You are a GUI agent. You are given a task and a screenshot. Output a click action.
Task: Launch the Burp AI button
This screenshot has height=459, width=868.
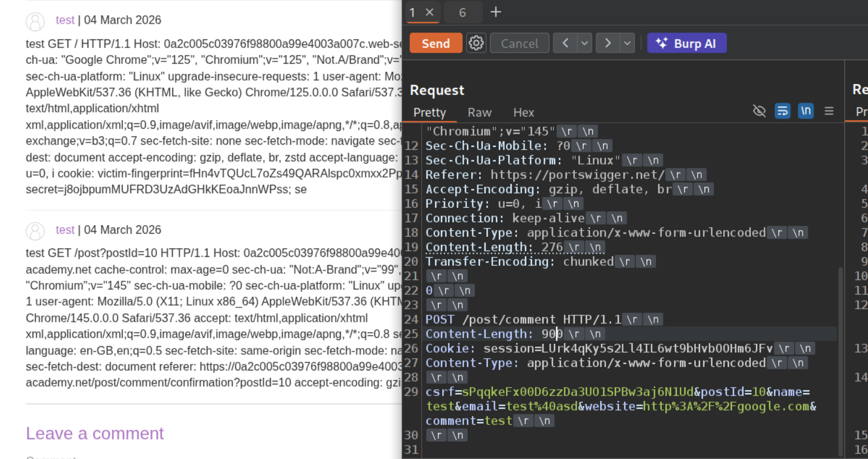pyautogui.click(x=686, y=43)
